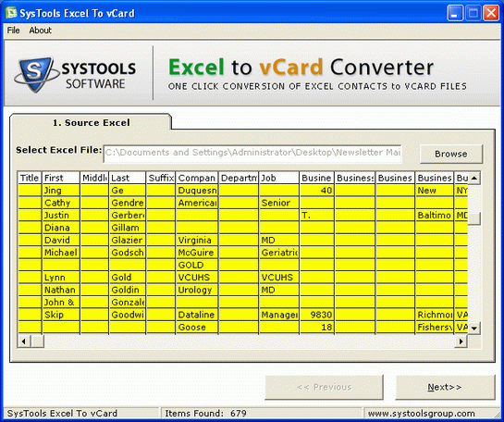Click the horizontal scrollbar thumb
Image resolution: width=504 pixels, height=422 pixels.
[x=37, y=341]
